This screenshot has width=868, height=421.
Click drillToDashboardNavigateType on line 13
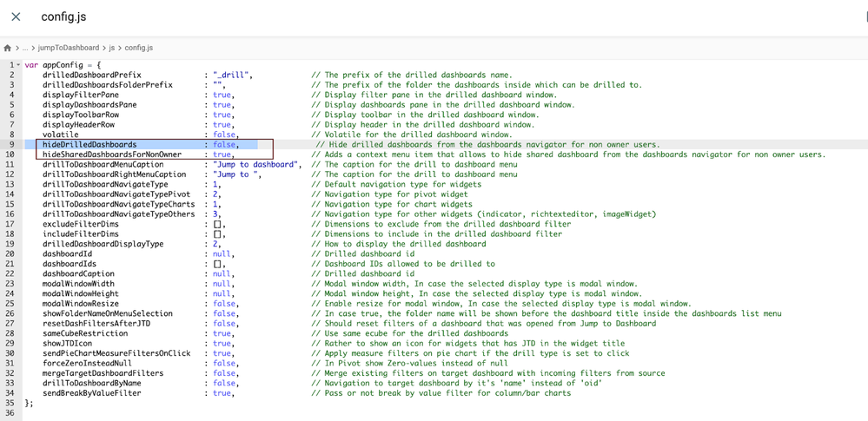(105, 184)
